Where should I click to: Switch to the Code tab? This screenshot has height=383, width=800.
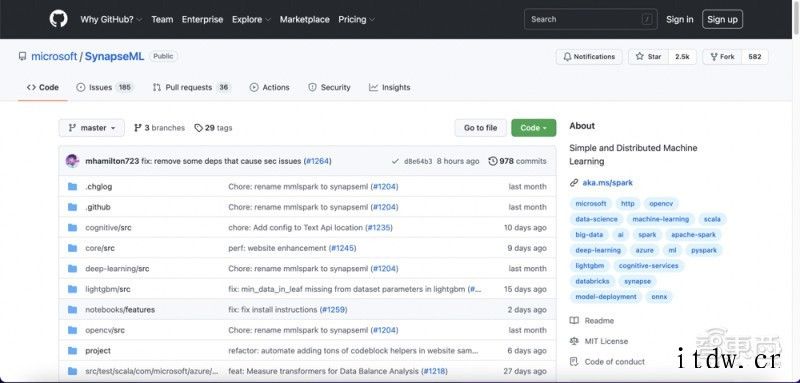43,87
